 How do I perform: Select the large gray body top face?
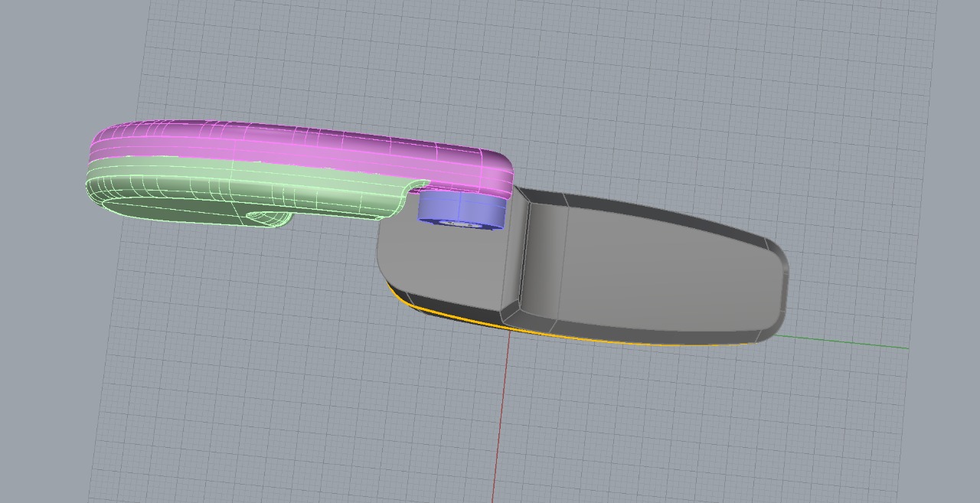coord(658,276)
